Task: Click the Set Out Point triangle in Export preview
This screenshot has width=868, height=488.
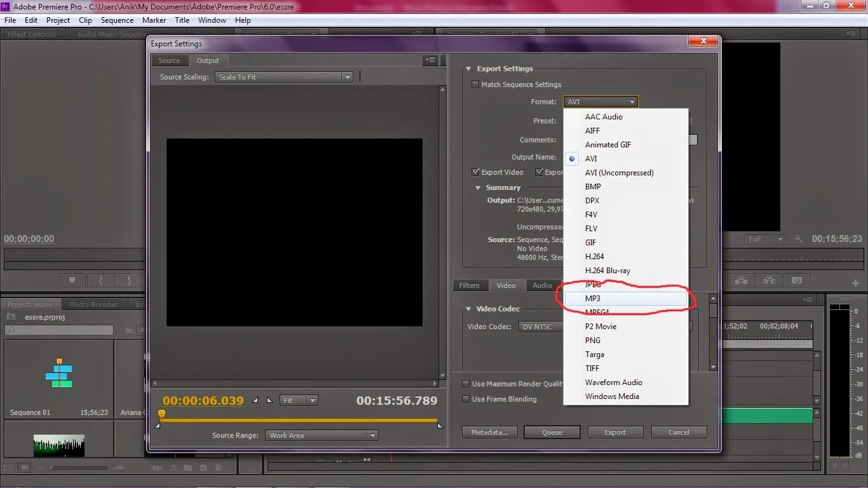Action: (269, 400)
